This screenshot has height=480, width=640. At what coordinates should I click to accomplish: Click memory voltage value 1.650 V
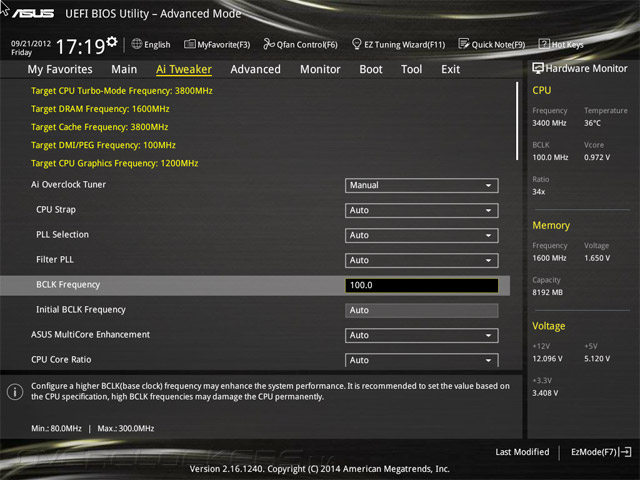point(597,258)
